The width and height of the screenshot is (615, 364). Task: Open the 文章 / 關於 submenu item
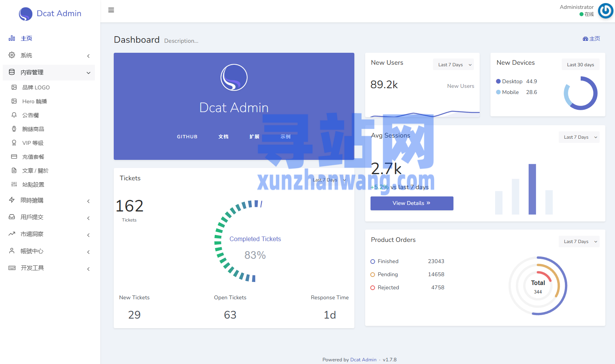pos(49,171)
